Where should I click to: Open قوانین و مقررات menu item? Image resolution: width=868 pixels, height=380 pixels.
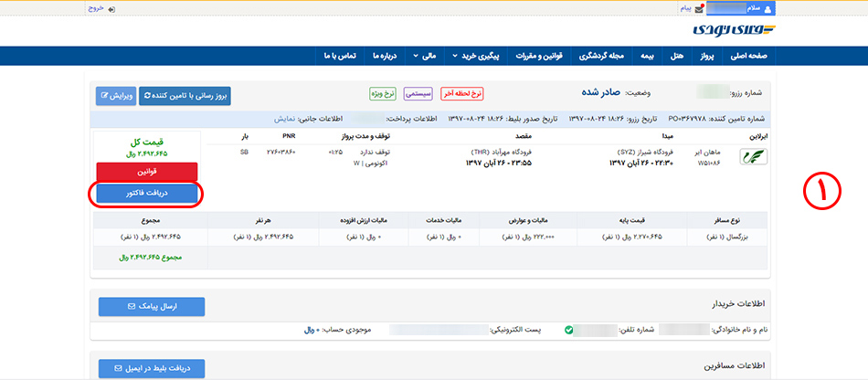pyautogui.click(x=539, y=56)
